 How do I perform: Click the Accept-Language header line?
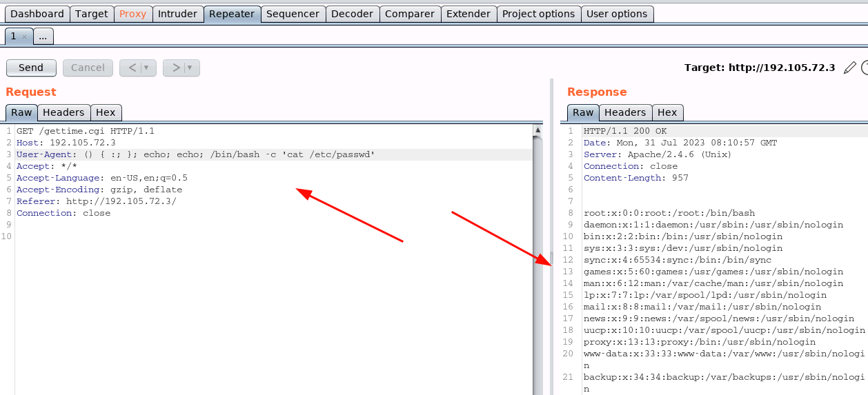(x=102, y=178)
